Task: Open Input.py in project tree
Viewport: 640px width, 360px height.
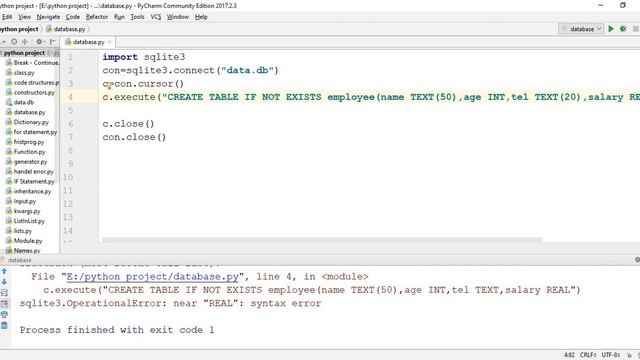Action: coord(21,201)
